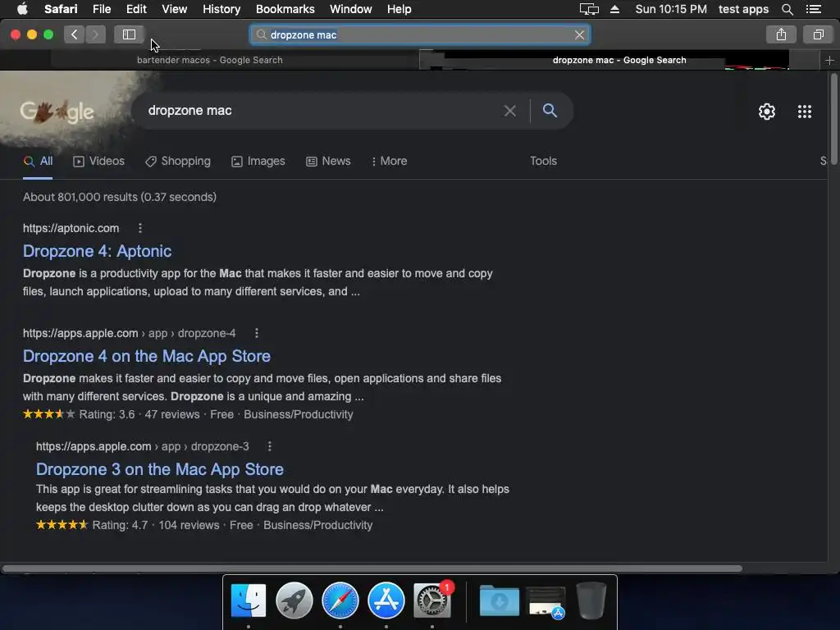Open the File menu
Screen dimensions: 840x630
click(101, 9)
